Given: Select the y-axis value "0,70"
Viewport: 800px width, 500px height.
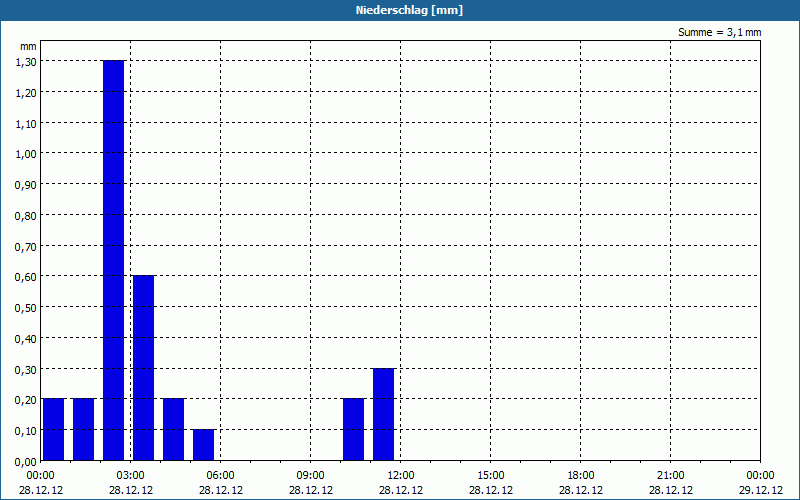Looking at the screenshot, I should pyautogui.click(x=26, y=246).
